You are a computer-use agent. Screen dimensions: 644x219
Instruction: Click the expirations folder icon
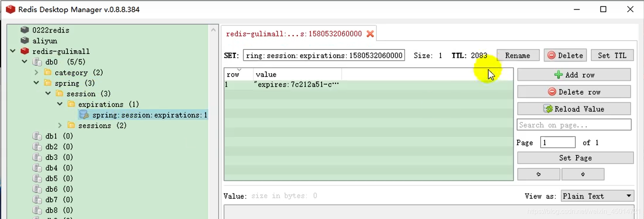pos(71,104)
